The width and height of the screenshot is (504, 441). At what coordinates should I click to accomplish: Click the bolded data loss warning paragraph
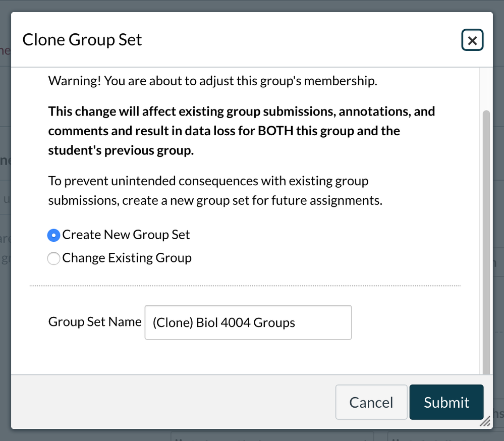click(241, 130)
